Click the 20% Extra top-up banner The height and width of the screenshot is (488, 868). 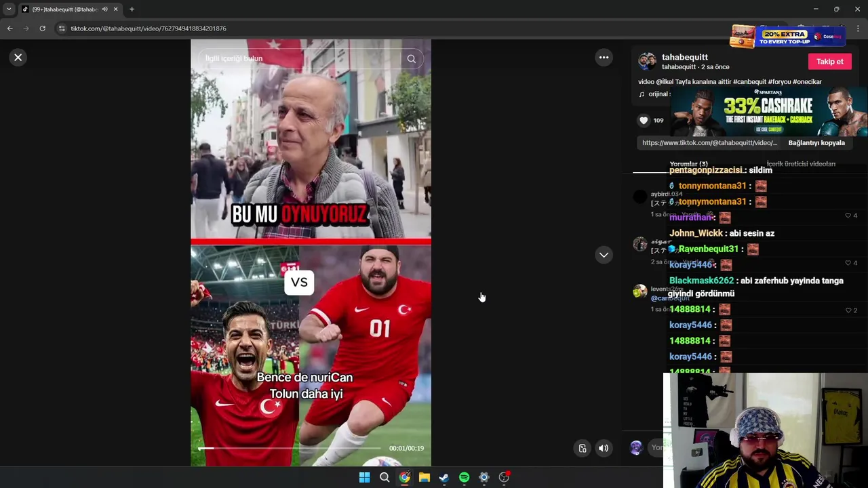(787, 36)
